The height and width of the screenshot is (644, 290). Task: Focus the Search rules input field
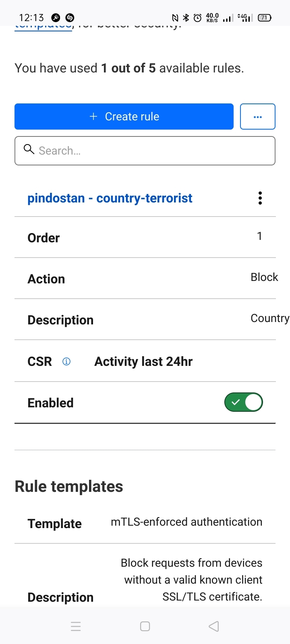click(153, 151)
